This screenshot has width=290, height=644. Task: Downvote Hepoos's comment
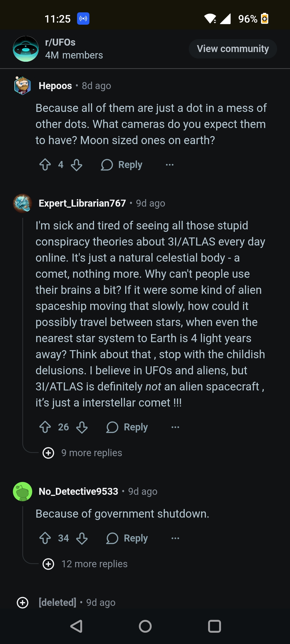point(77,165)
